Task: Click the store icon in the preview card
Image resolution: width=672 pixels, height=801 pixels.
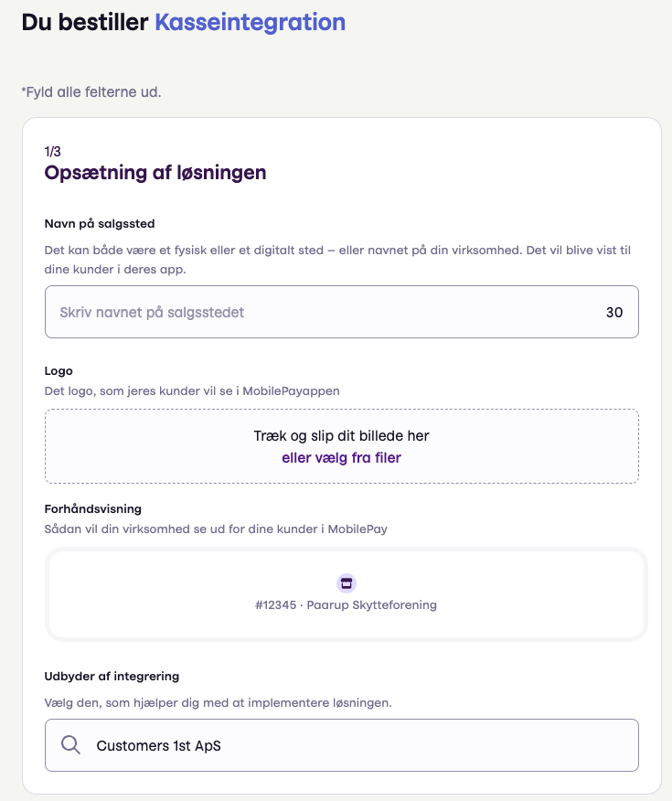Action: 347,582
